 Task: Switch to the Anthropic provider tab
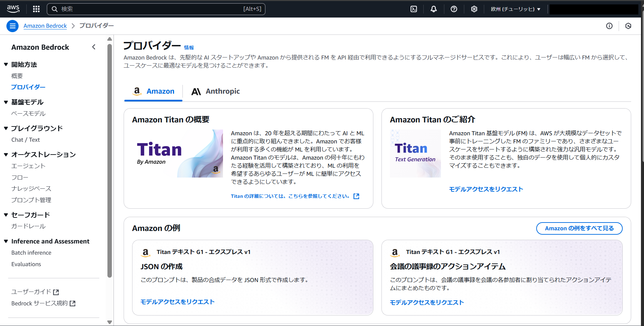point(216,91)
